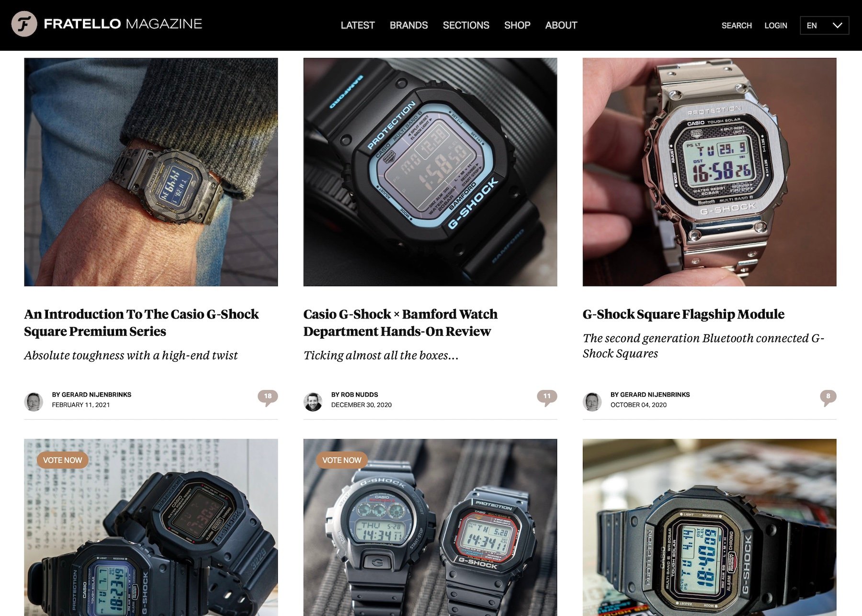Open the Bamford Watch Department Hands-On Review title

pos(400,323)
